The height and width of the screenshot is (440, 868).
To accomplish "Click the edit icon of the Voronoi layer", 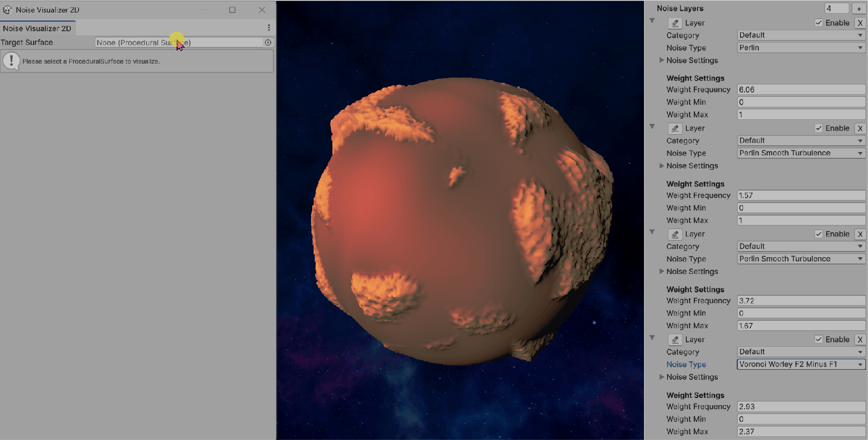I will pyautogui.click(x=675, y=340).
